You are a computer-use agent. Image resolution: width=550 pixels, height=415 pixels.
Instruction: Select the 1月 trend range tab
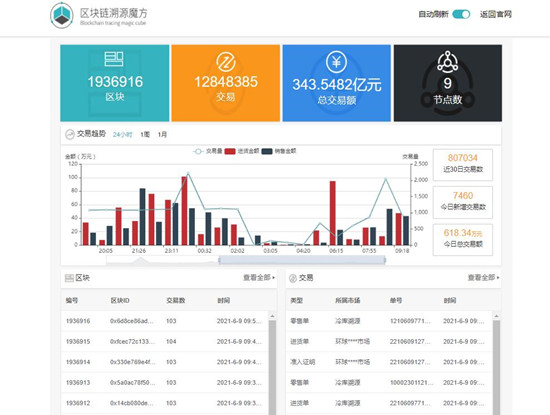pos(162,135)
